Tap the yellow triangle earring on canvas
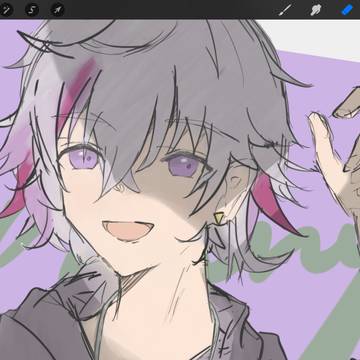360x360 pixels. (x=219, y=218)
